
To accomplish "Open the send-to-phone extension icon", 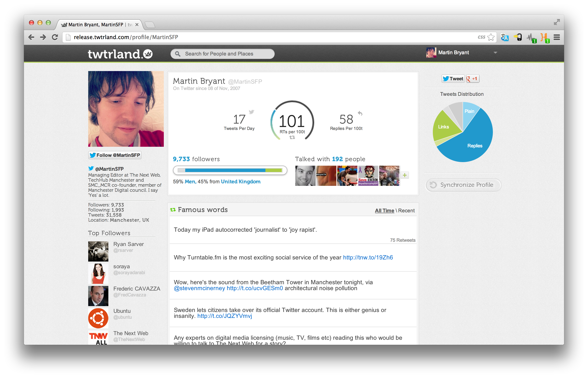I will pos(518,37).
